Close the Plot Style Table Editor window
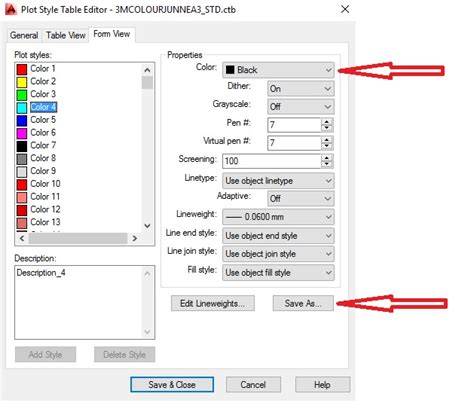 [345, 9]
